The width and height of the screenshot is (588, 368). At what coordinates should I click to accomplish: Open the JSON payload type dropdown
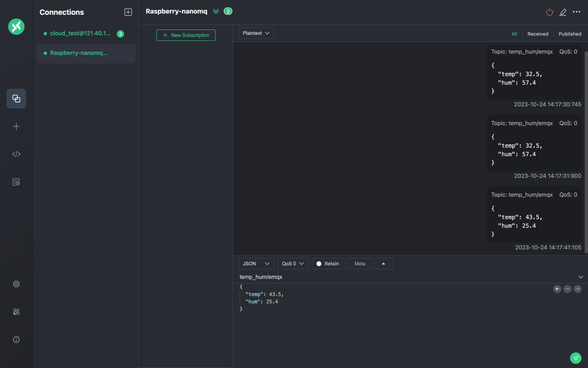coord(256,264)
